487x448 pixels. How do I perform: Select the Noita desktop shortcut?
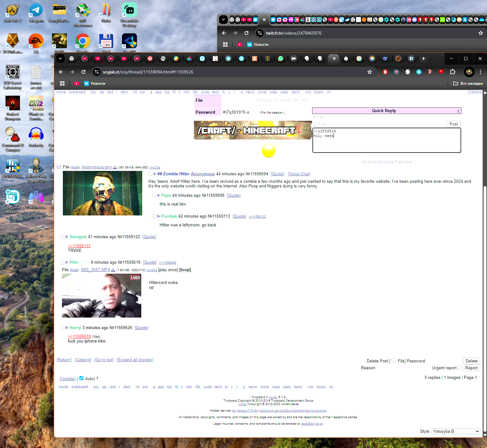[x=106, y=13]
